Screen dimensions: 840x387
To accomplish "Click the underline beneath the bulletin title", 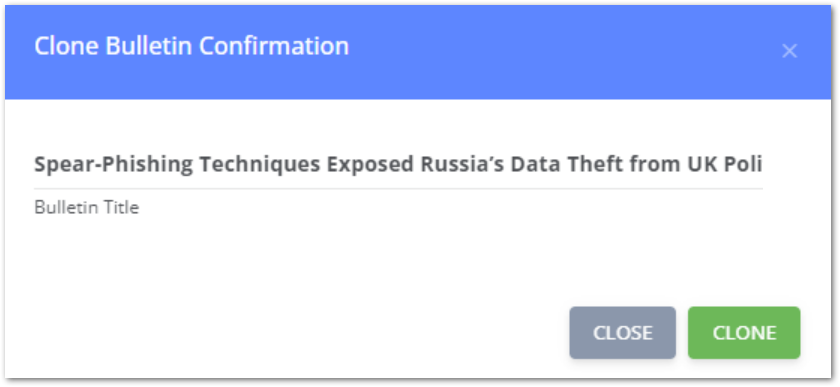I will pos(398,189).
